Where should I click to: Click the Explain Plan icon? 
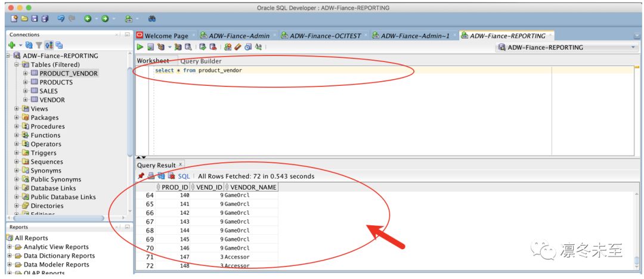(161, 47)
